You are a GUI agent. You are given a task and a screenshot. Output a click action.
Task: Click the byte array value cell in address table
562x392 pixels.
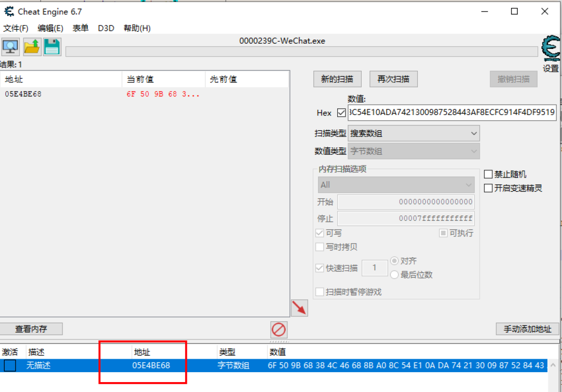(406, 365)
